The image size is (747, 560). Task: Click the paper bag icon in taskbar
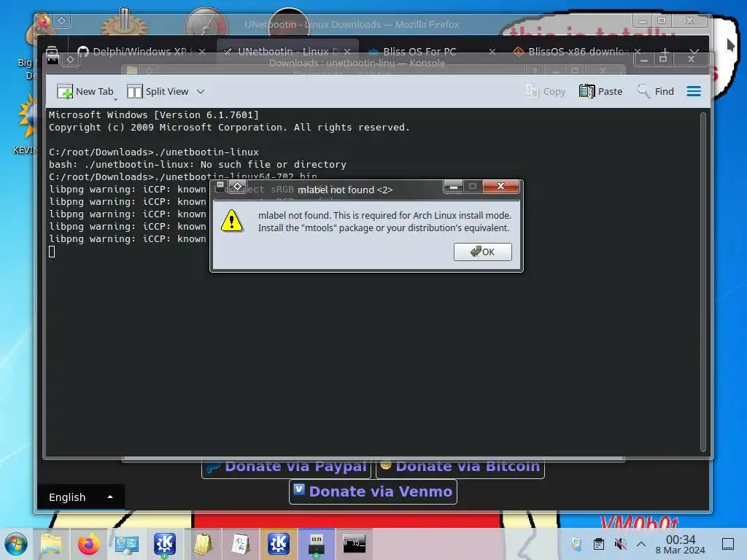click(x=203, y=544)
